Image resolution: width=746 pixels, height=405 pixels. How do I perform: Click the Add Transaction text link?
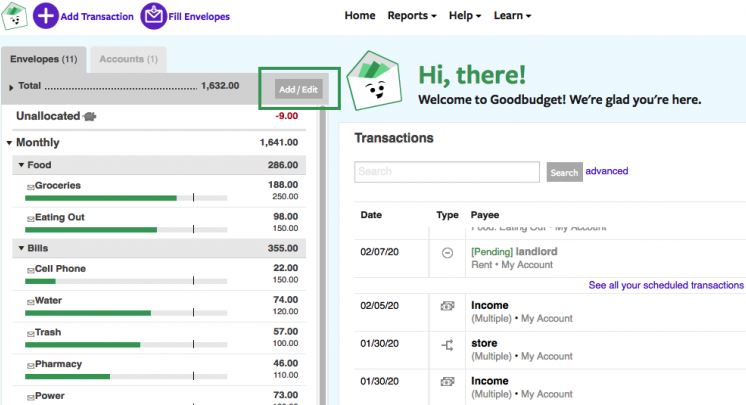97,17
